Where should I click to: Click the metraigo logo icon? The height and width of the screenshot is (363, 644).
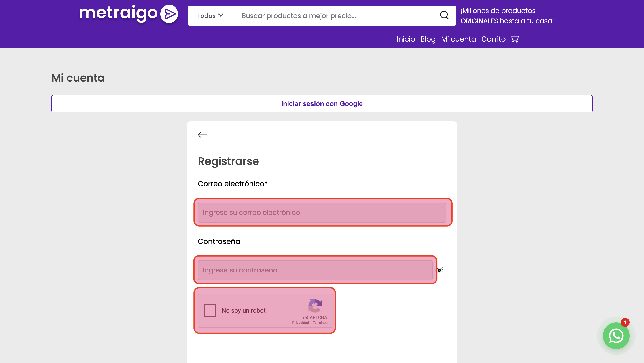coord(169,14)
